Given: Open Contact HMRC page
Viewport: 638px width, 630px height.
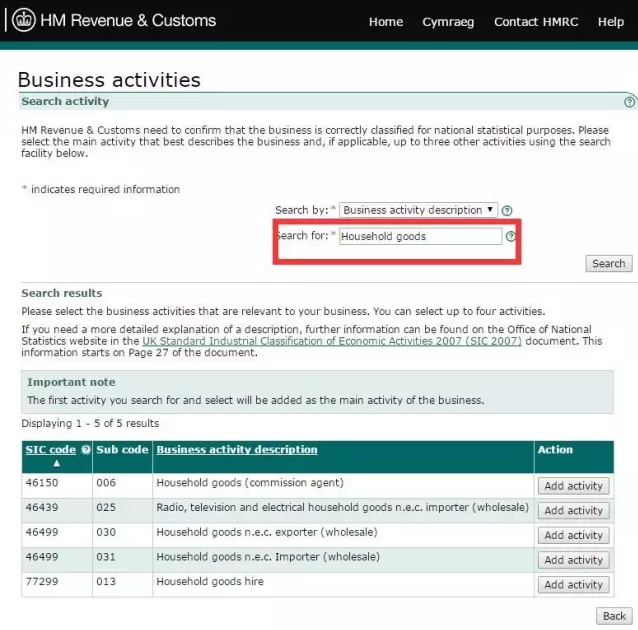Looking at the screenshot, I should [536, 22].
